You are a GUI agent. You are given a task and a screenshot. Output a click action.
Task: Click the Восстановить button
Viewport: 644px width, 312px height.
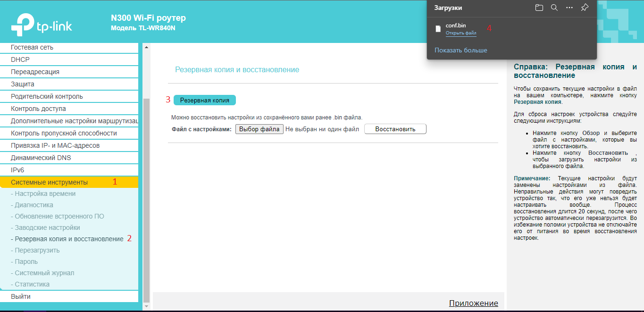click(395, 129)
